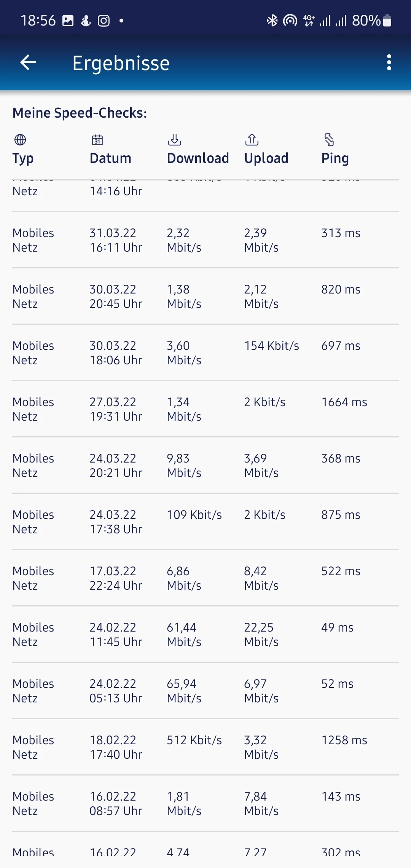Viewport: 411px width, 868px height.
Task: Tap the Instagram notification icon
Action: point(104,21)
